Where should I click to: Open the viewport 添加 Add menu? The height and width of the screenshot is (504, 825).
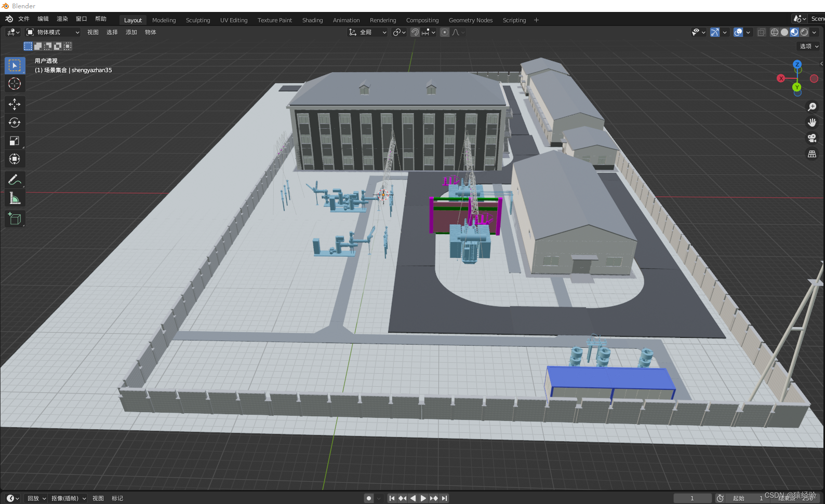tap(131, 32)
